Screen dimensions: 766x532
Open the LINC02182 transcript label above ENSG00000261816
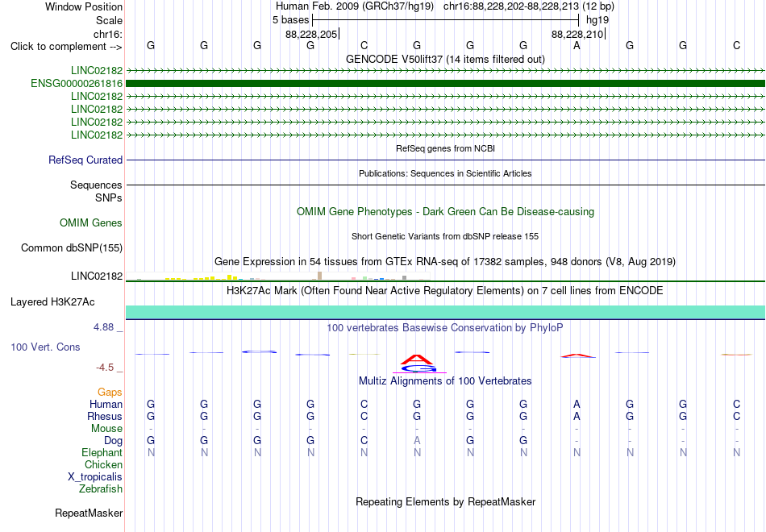coord(97,71)
